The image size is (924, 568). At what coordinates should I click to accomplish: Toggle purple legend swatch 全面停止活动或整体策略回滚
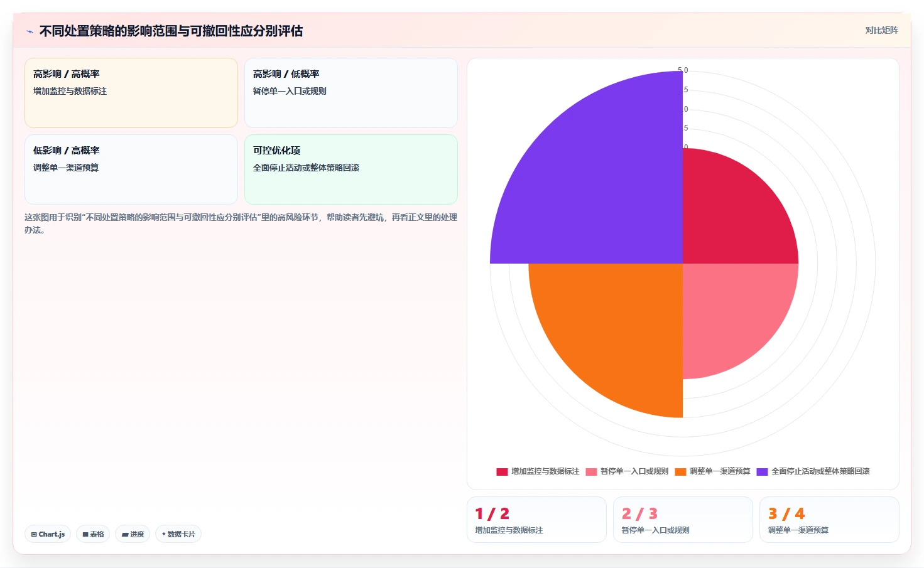[x=762, y=472]
